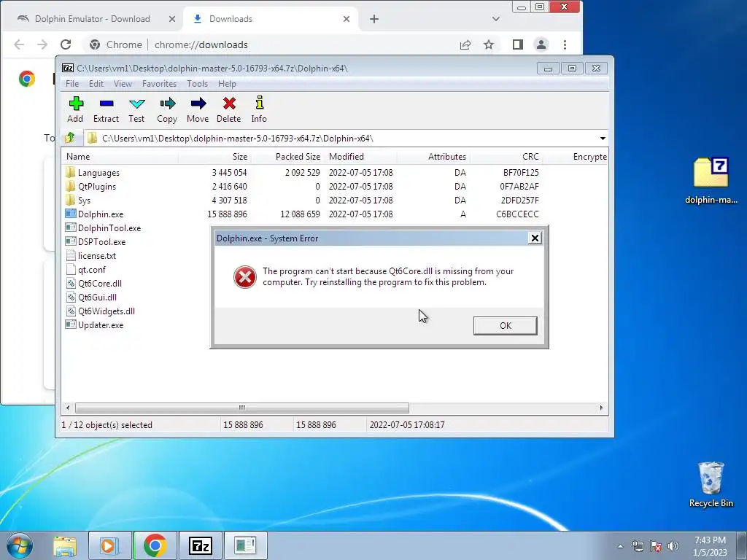Click the Add button in 7-Zip toolbar
The height and width of the screenshot is (560, 747).
(75, 109)
